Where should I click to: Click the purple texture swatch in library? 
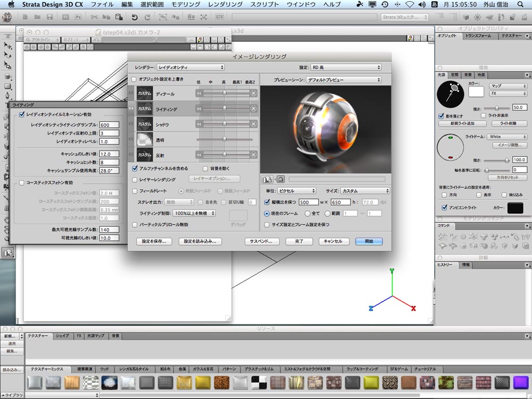[x=520, y=383]
